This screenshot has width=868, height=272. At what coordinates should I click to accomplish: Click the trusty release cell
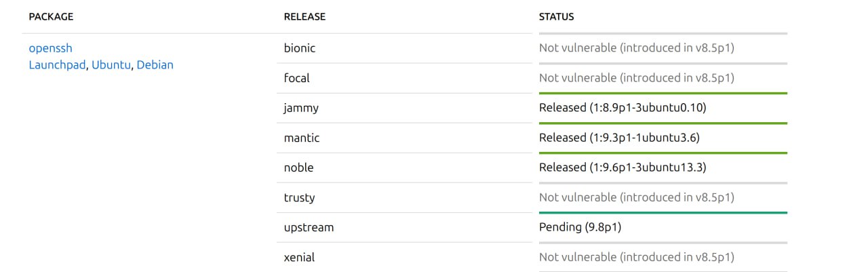[299, 197]
